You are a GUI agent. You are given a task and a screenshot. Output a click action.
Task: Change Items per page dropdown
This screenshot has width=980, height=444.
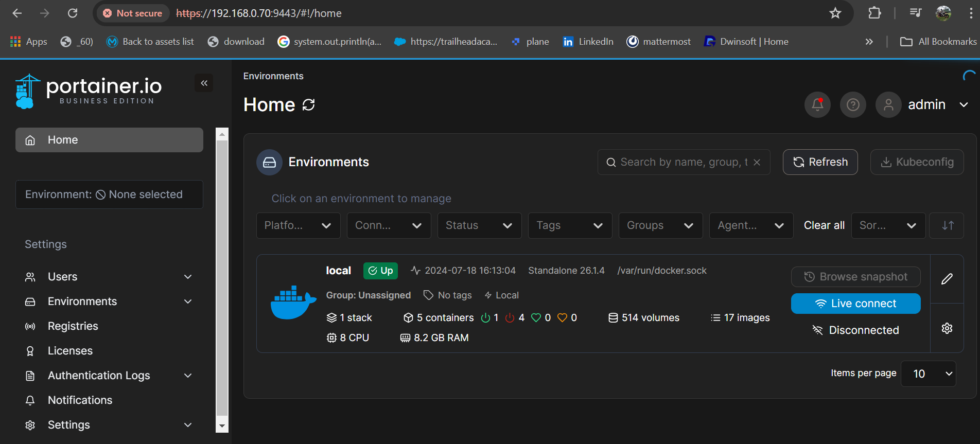pos(928,374)
